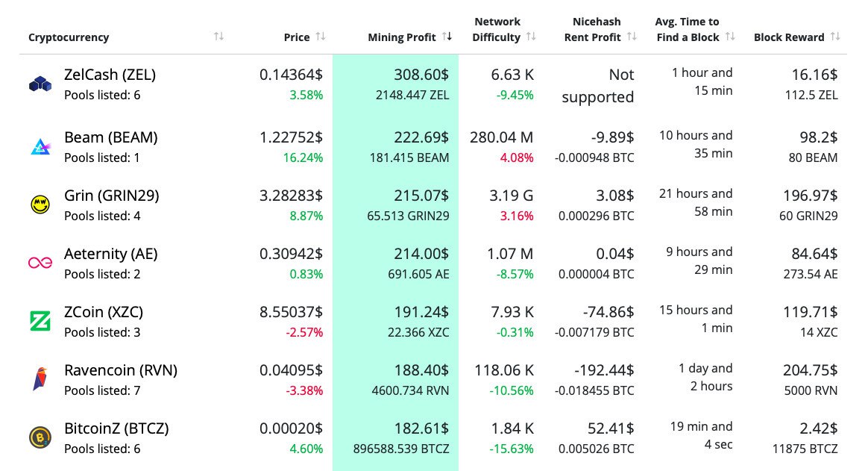Open the ZelCash (ZEL) coin link

tap(110, 75)
